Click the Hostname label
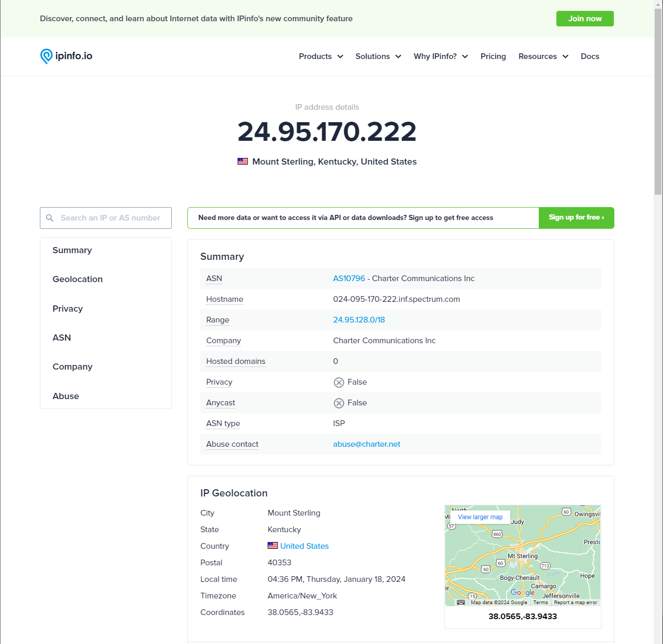Screen dimensions: 663x644 (x=225, y=299)
